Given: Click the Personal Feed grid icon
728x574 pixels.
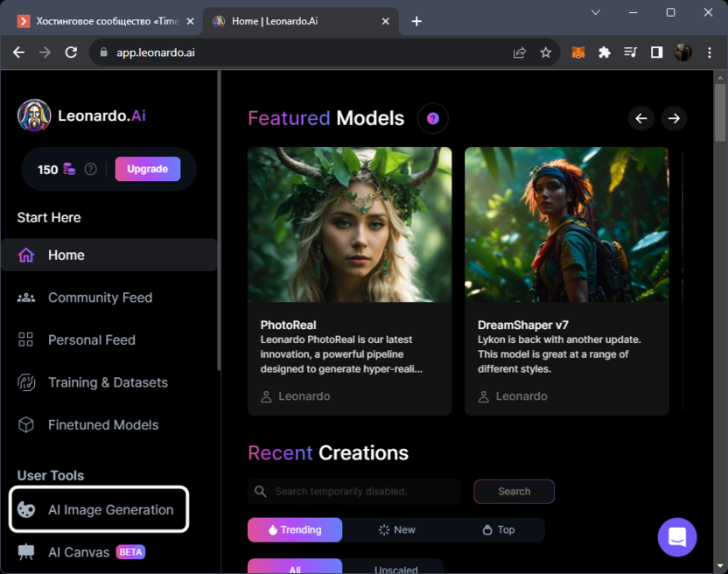Looking at the screenshot, I should coord(25,340).
